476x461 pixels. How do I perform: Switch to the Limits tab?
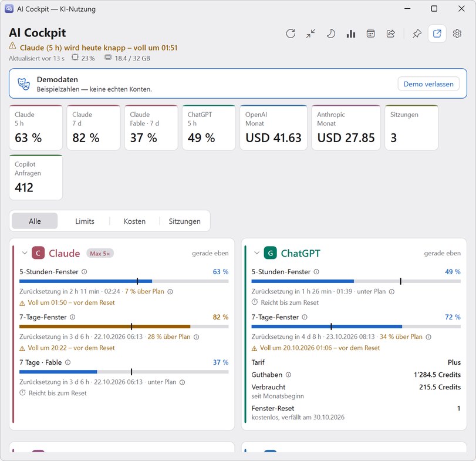[85, 221]
